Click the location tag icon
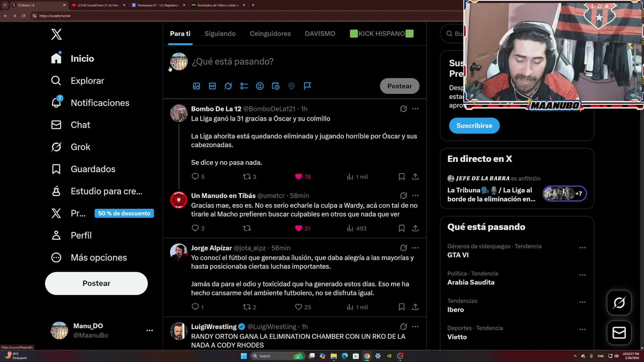Viewport: 644px width, 362px height. coord(291,86)
